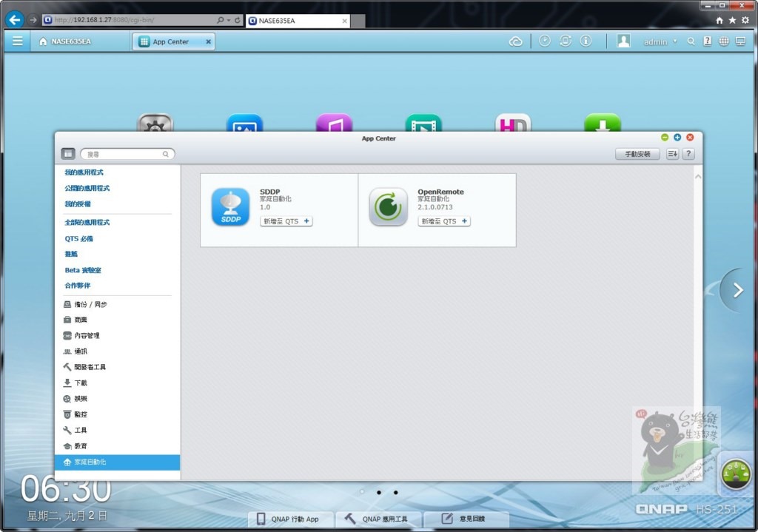Select the 合作夥伴 category
Image resolution: width=758 pixels, height=532 pixels.
(77, 286)
